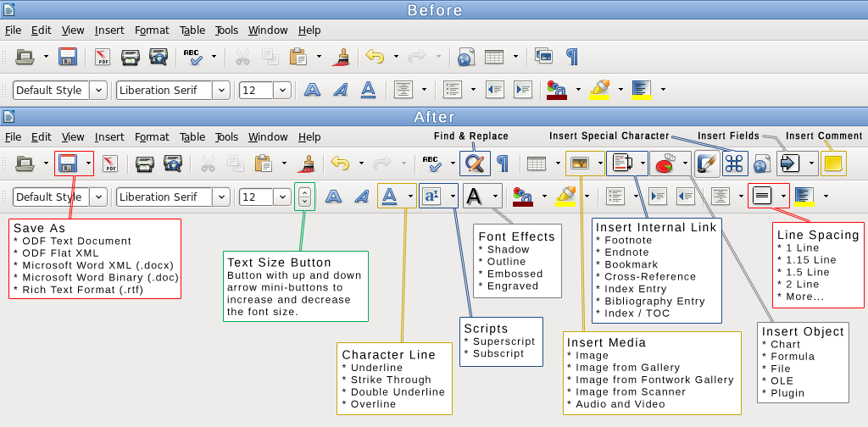Open the Format menu in the After menu bar
Viewport: 868px width, 427px height.
click(152, 136)
